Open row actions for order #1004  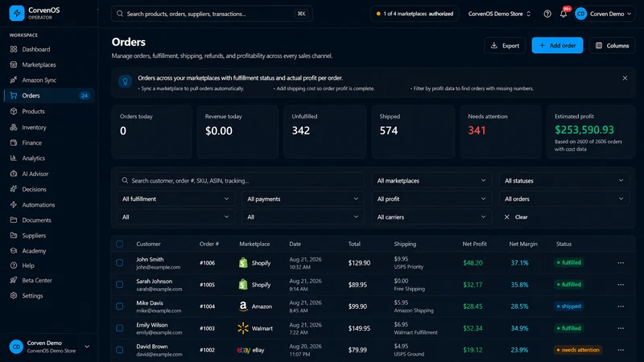click(x=621, y=306)
